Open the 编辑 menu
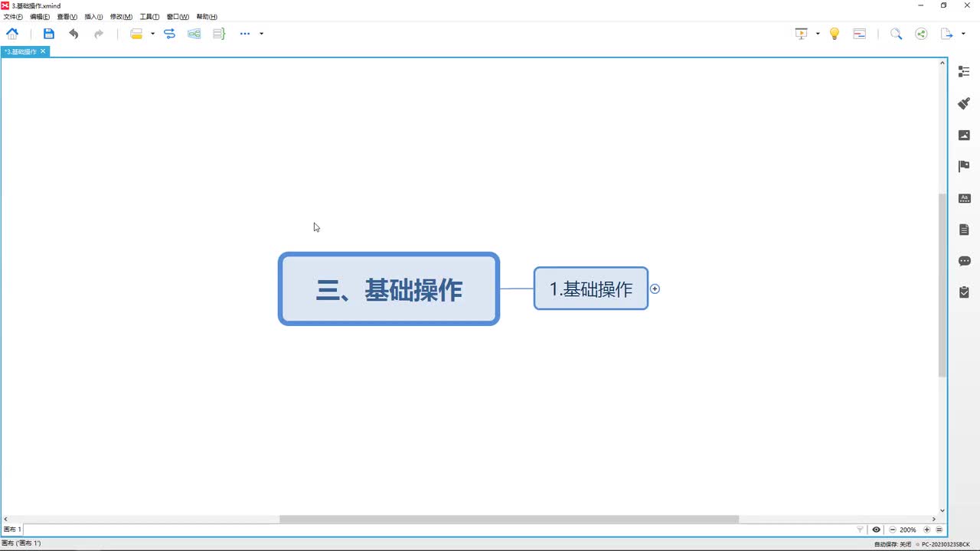This screenshot has width=980, height=551. click(x=40, y=17)
